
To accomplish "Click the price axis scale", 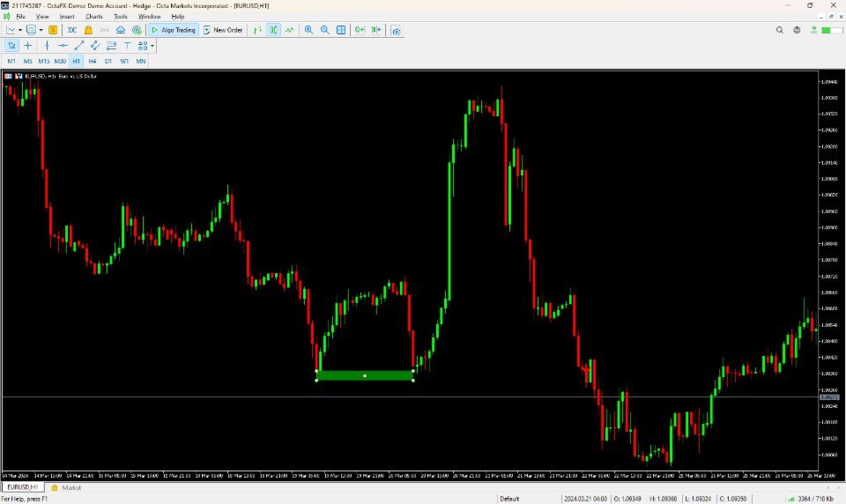I will coord(831,270).
